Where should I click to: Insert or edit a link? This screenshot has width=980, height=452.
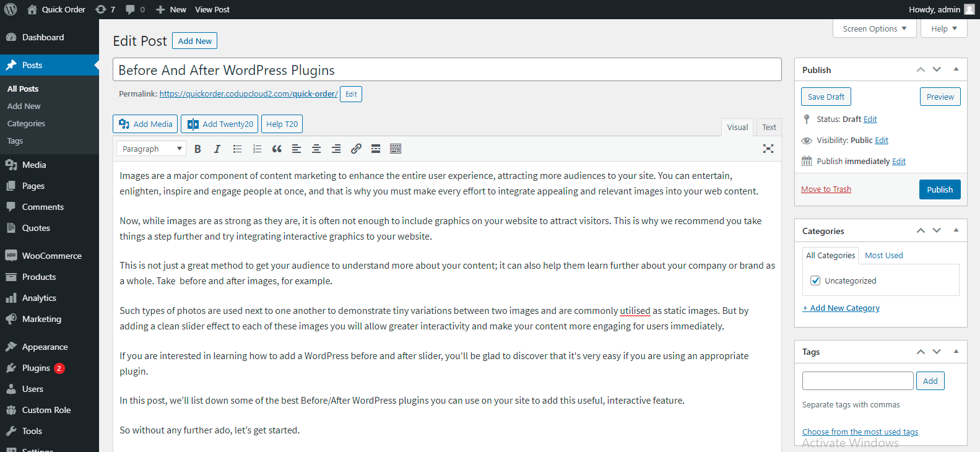(x=356, y=149)
